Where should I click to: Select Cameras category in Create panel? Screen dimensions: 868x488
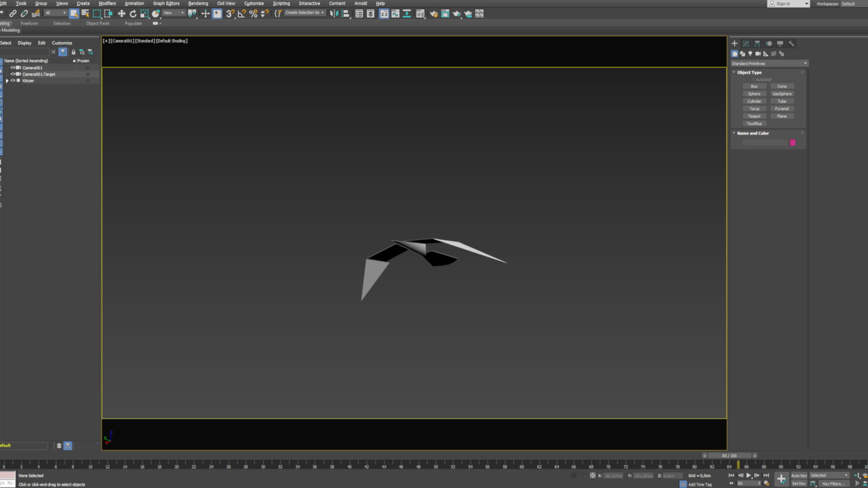coord(758,53)
